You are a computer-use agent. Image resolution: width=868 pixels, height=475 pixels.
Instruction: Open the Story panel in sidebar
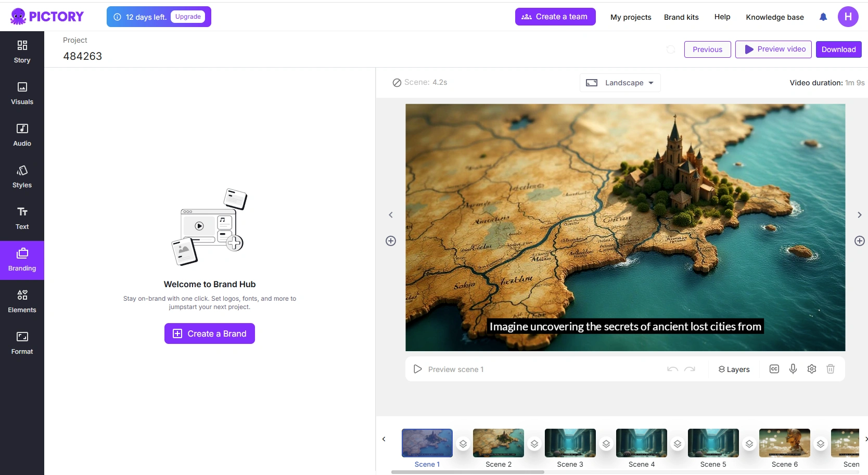[x=22, y=52]
